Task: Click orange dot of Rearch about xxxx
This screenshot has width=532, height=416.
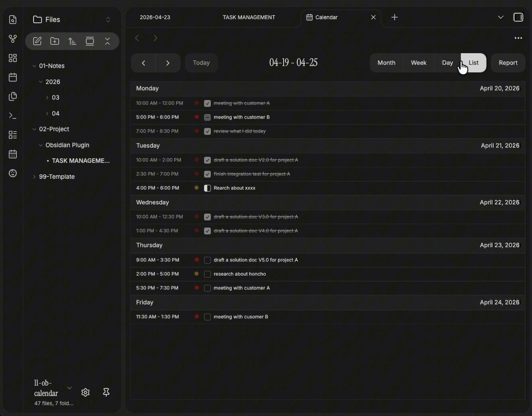Action: (197, 188)
